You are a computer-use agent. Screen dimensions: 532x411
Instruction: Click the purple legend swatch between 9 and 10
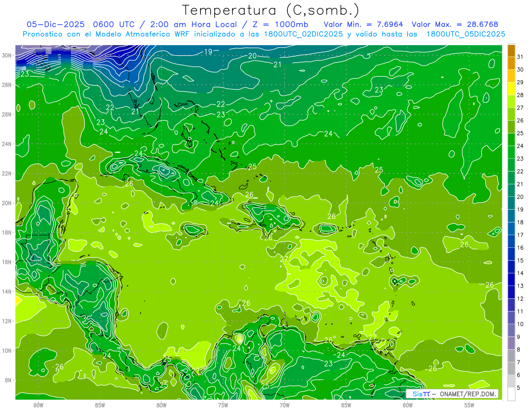click(512, 330)
